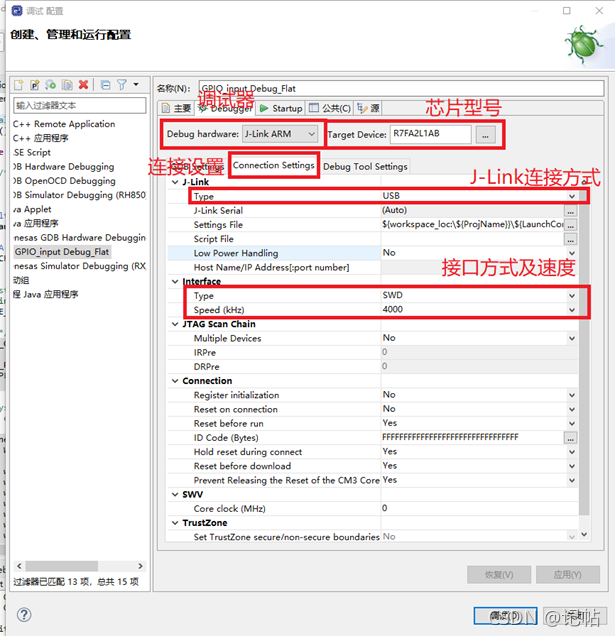The image size is (615, 636).
Task: Click the collapse all icon
Action: (105, 85)
